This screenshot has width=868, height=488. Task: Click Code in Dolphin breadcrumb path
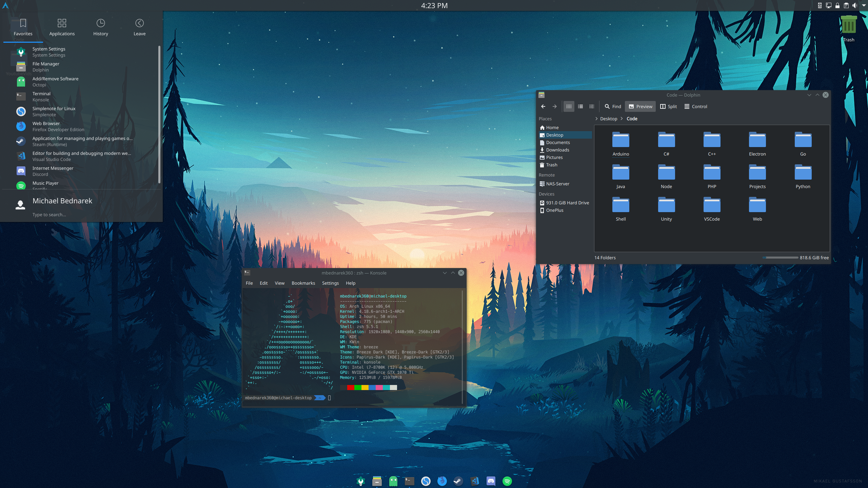pyautogui.click(x=632, y=119)
